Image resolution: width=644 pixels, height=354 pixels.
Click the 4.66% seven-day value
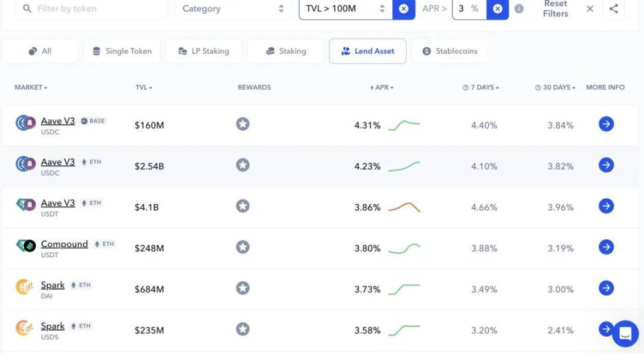484,207
